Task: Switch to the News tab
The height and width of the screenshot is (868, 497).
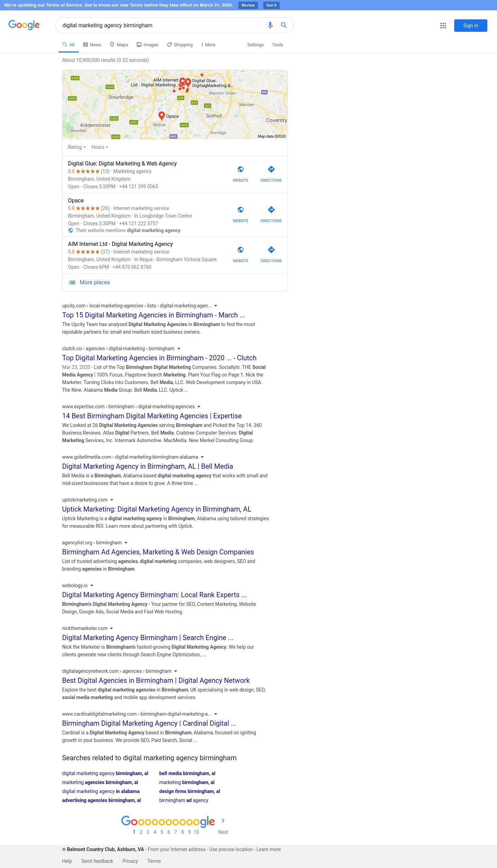Action: coord(92,45)
